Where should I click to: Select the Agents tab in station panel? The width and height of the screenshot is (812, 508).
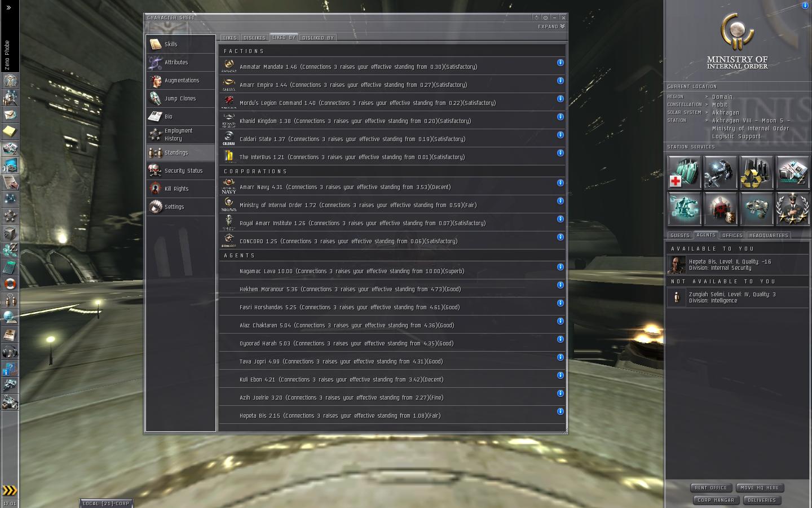point(705,235)
